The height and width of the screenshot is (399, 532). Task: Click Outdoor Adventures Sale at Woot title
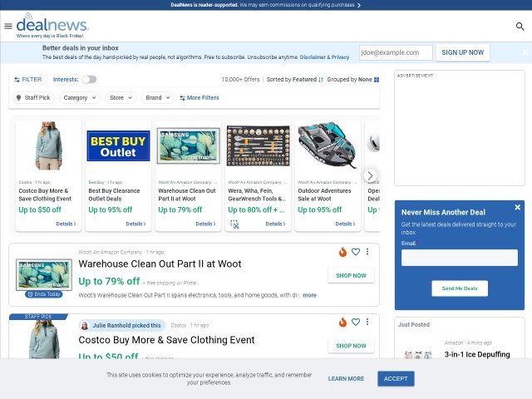[324, 195]
